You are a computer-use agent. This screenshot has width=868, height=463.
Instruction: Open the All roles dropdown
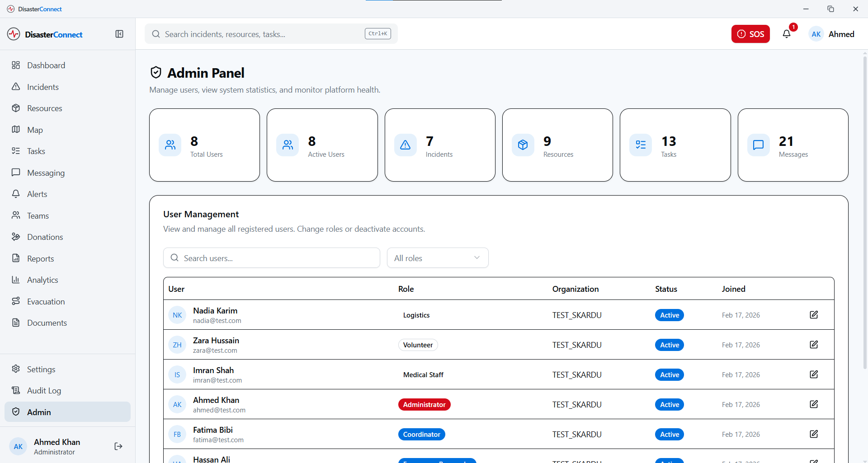(437, 257)
